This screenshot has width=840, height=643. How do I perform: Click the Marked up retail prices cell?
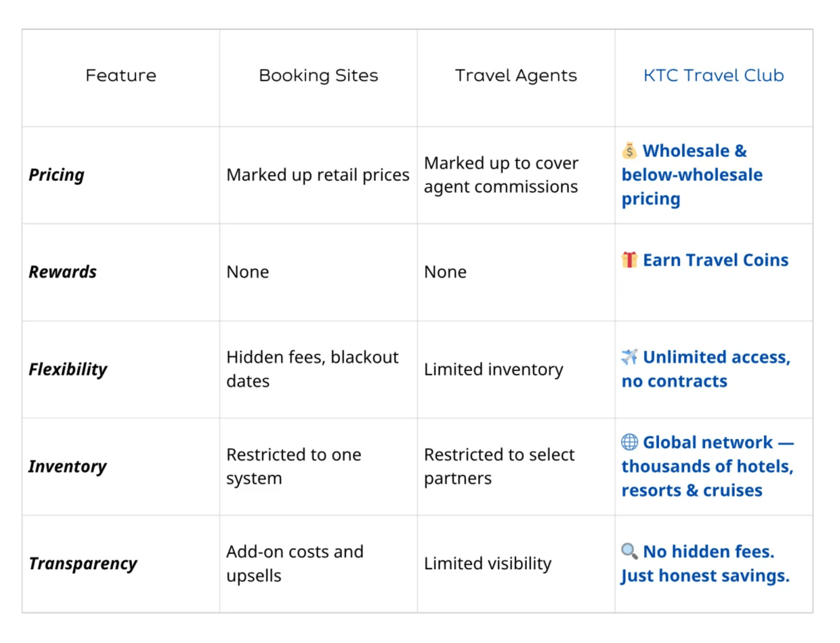(x=318, y=175)
